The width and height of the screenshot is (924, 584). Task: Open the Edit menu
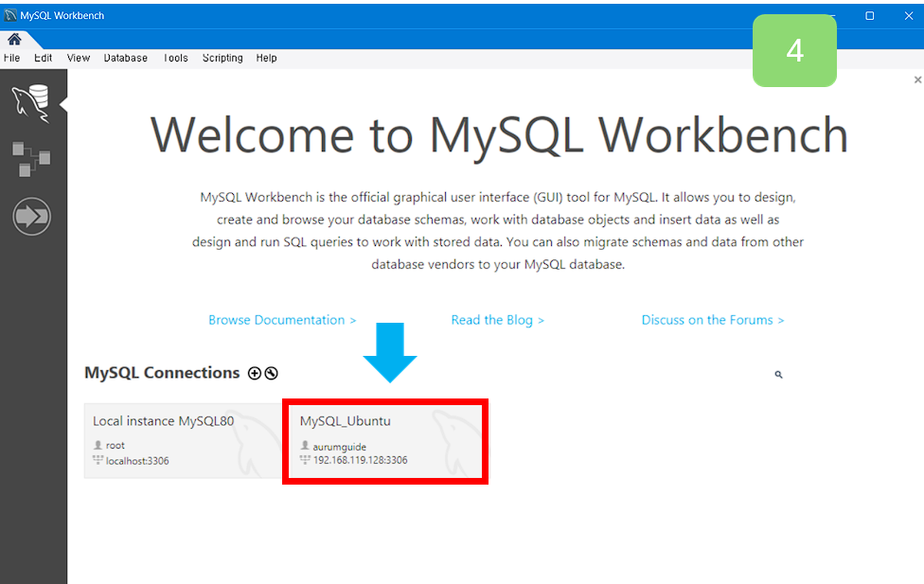[43, 58]
